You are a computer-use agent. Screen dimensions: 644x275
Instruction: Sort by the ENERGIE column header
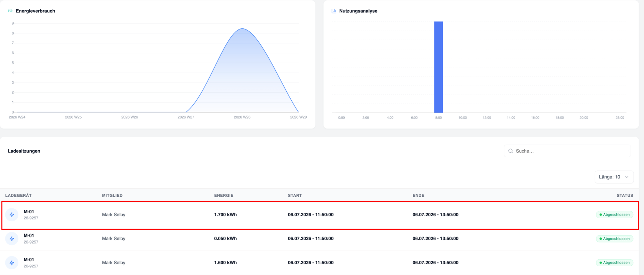point(224,196)
